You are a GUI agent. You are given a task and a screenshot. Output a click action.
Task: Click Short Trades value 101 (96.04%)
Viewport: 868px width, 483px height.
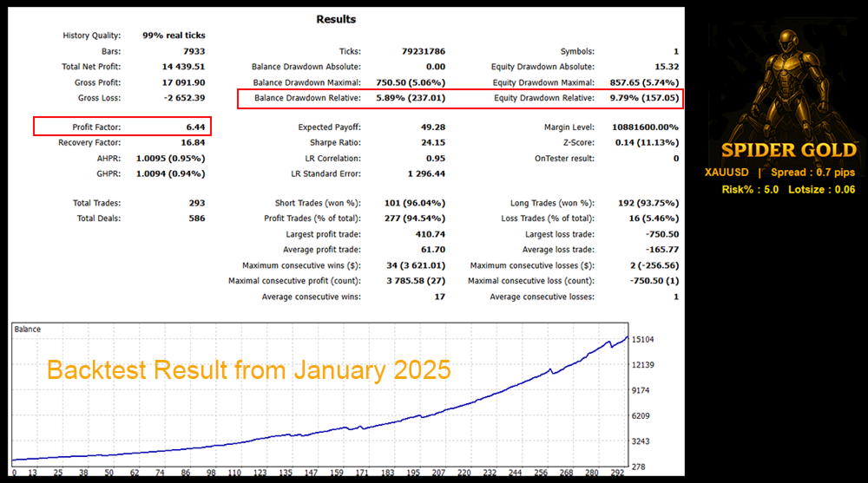pos(415,203)
